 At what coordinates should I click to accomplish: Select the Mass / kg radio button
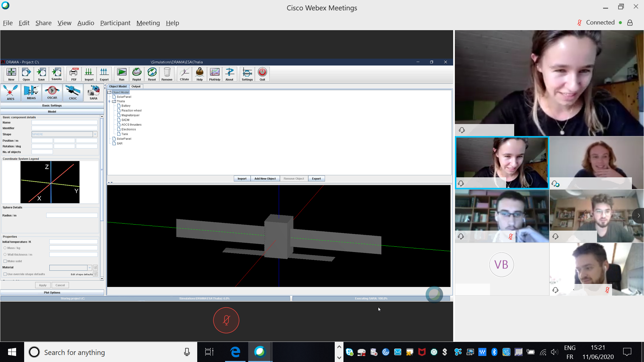coord(5,248)
